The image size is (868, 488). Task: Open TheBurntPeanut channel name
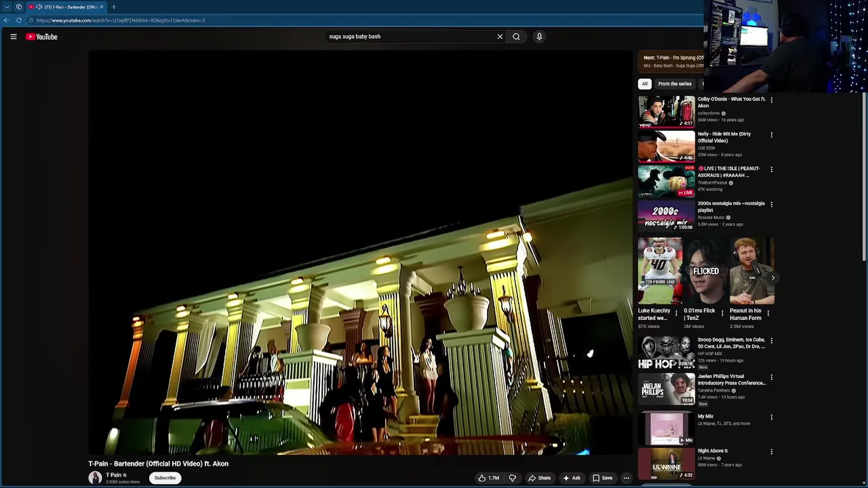[x=713, y=183]
